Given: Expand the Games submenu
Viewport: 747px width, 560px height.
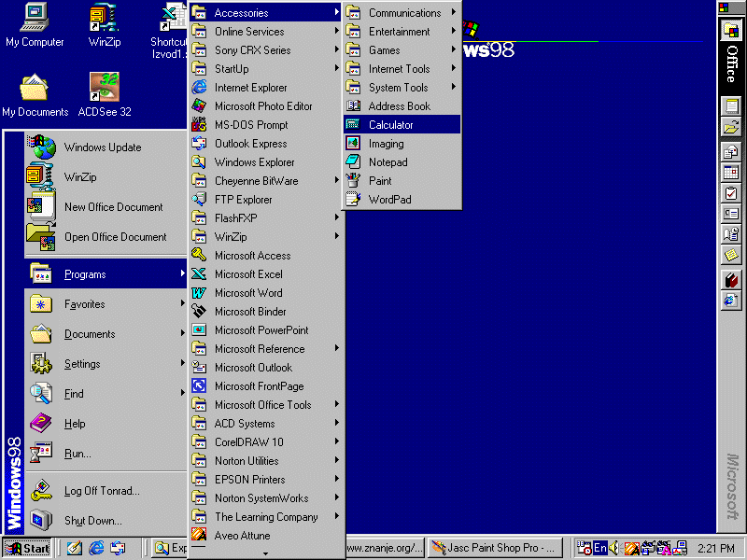Looking at the screenshot, I should pyautogui.click(x=402, y=50).
